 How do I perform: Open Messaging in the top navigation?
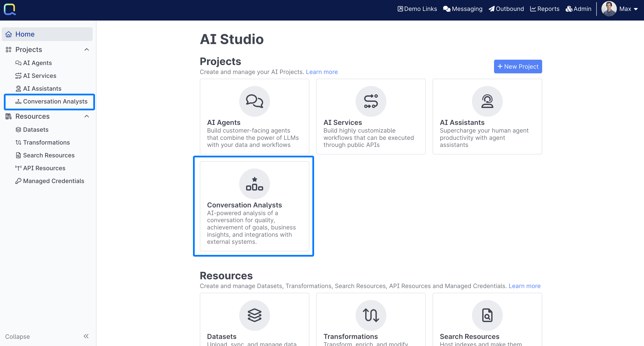coord(463,9)
